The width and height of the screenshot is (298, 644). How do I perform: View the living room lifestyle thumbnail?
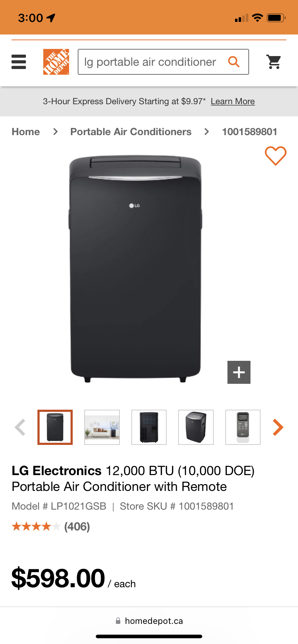[x=102, y=427]
